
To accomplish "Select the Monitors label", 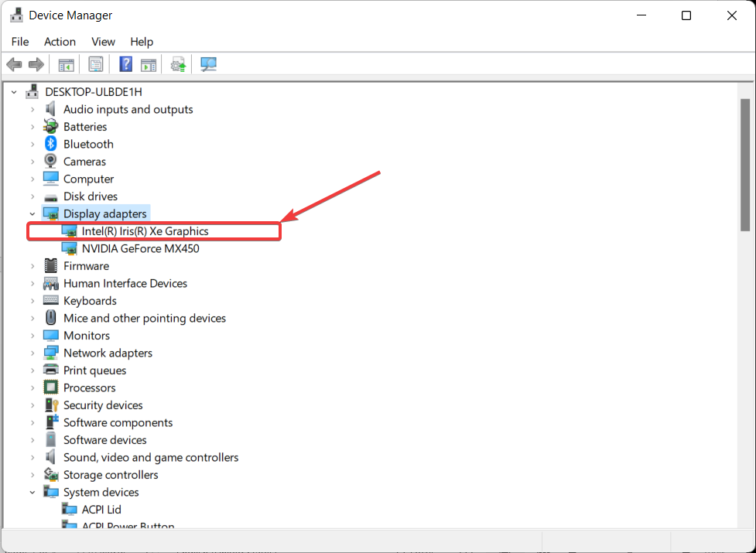I will 87,335.
